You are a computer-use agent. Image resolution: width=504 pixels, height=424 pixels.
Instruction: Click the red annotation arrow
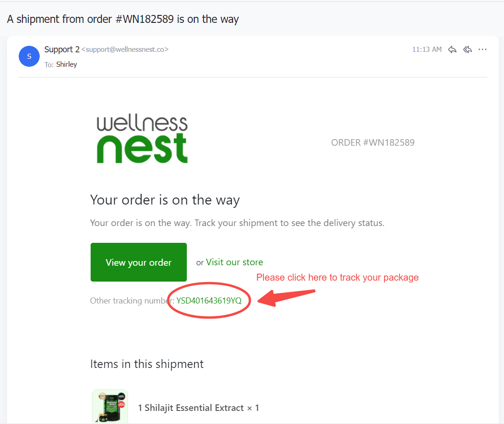[x=287, y=297]
